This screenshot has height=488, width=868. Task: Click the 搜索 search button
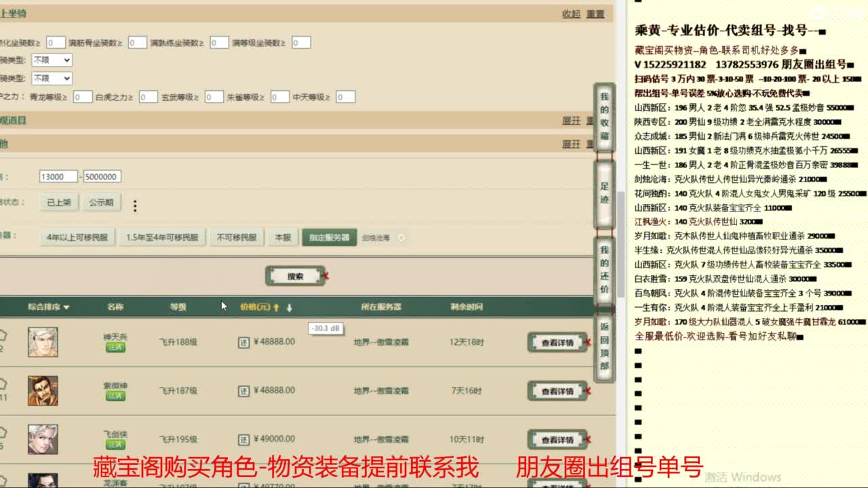296,276
